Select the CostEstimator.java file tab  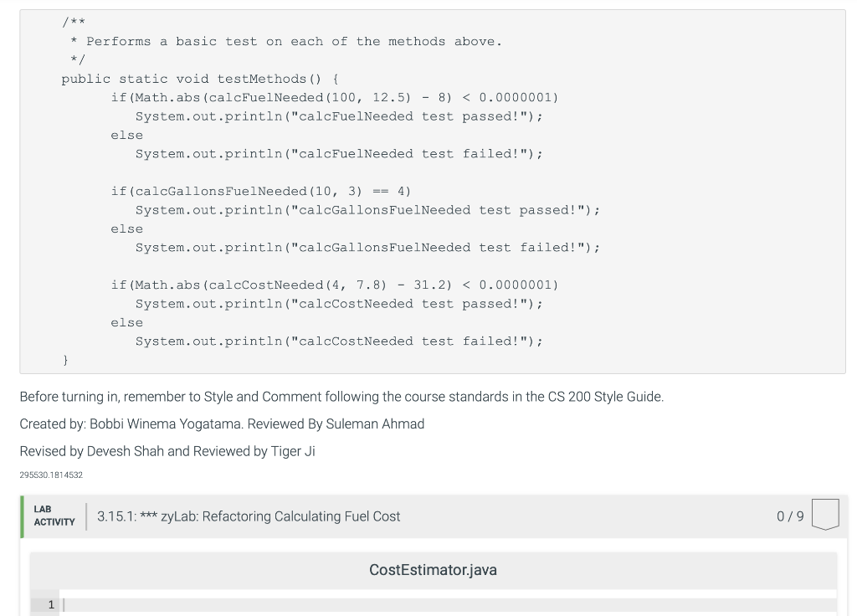(433, 570)
